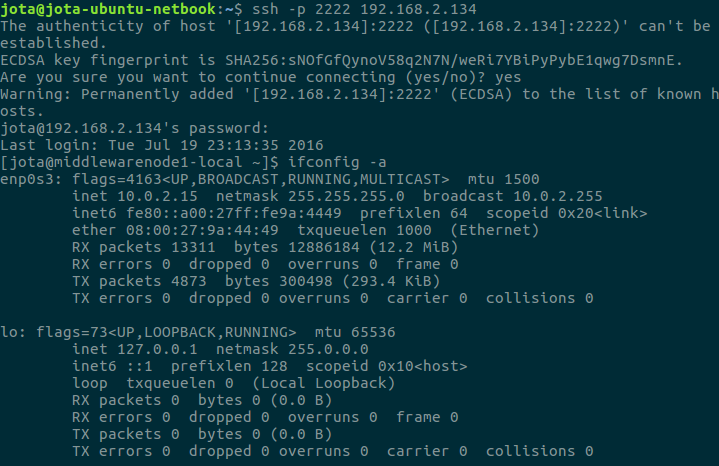Click the ifconfig -a command

pyautogui.click(x=337, y=162)
